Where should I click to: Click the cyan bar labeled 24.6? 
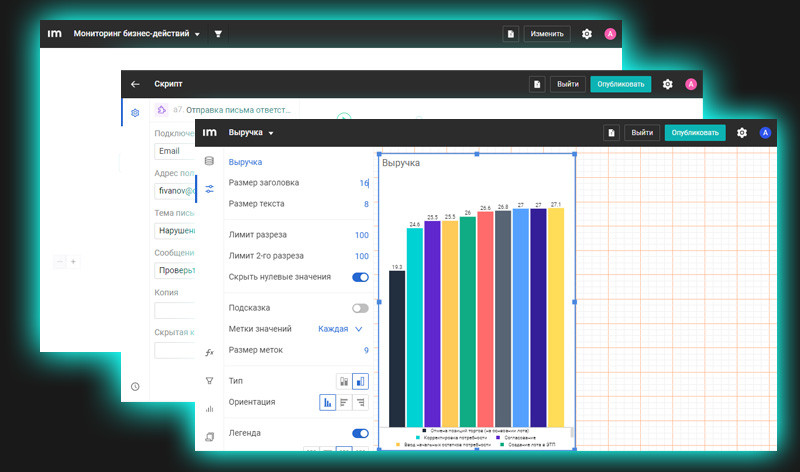coord(414,327)
